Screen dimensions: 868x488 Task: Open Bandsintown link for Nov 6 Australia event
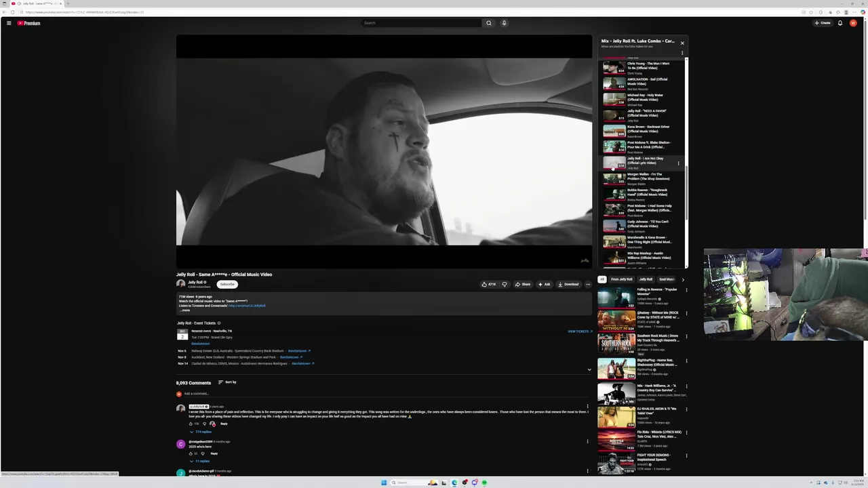[299, 351]
